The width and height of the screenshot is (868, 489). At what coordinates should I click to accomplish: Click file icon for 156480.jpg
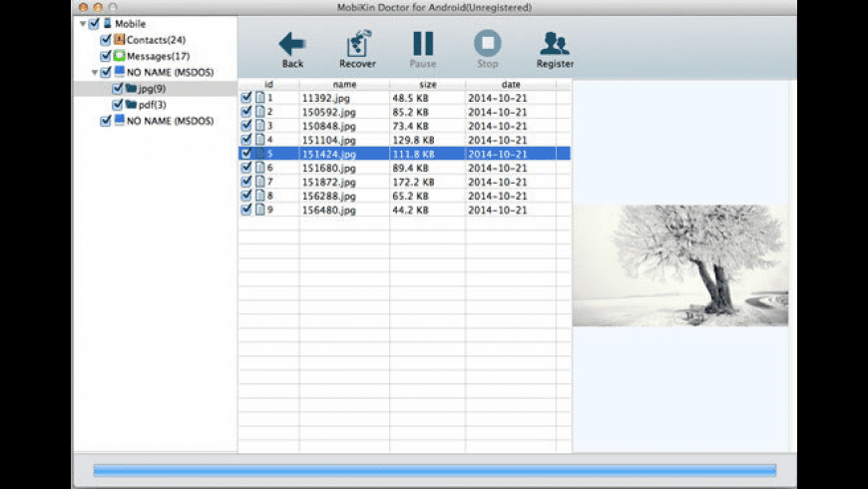(259, 210)
